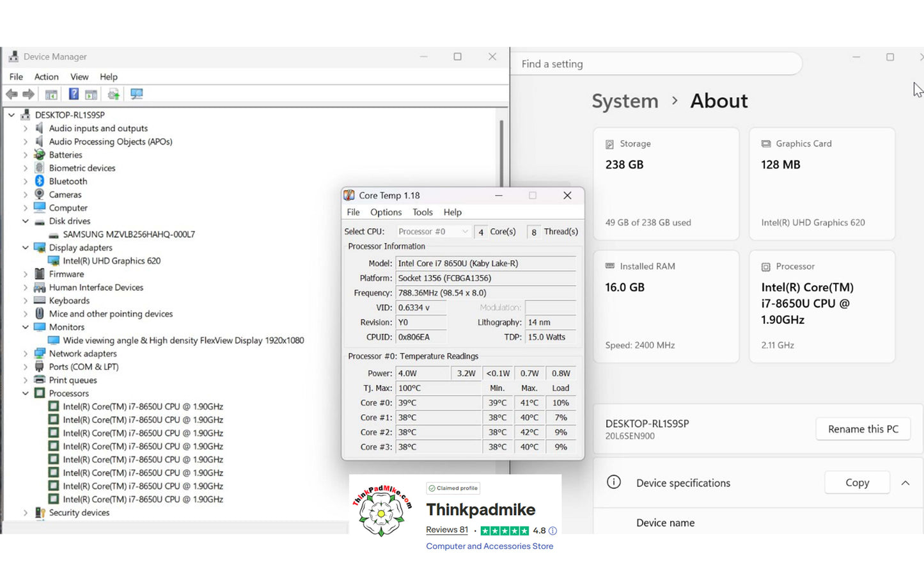Image resolution: width=924 pixels, height=581 pixels.
Task: Select Intel(R) UHD Graphics 620 adapter
Action: tap(111, 261)
